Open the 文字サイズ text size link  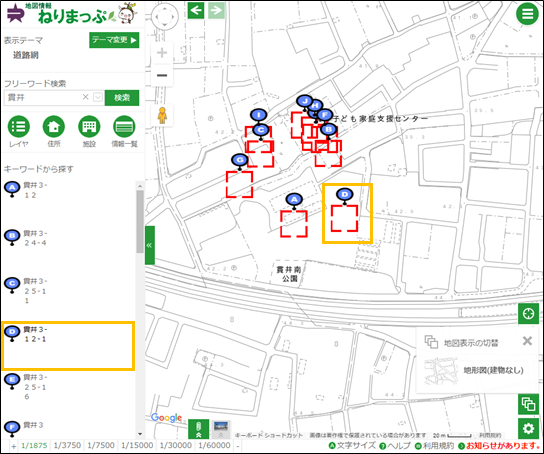tap(352, 445)
